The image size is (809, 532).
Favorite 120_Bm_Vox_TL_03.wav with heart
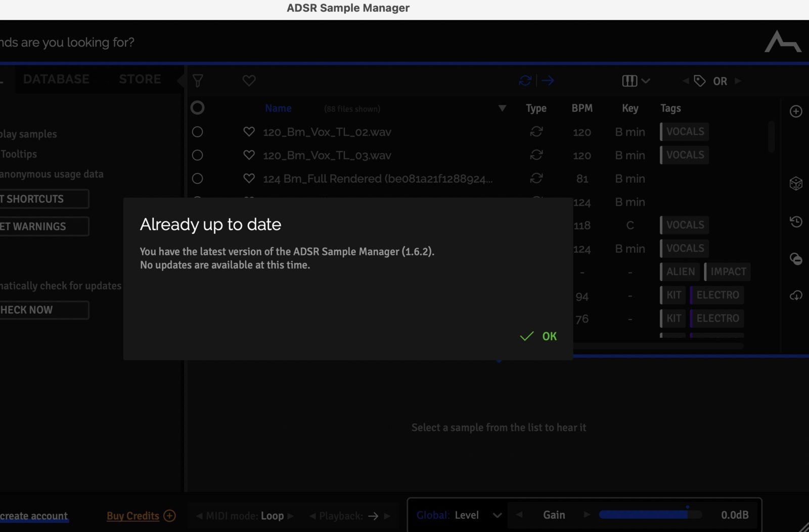click(249, 155)
